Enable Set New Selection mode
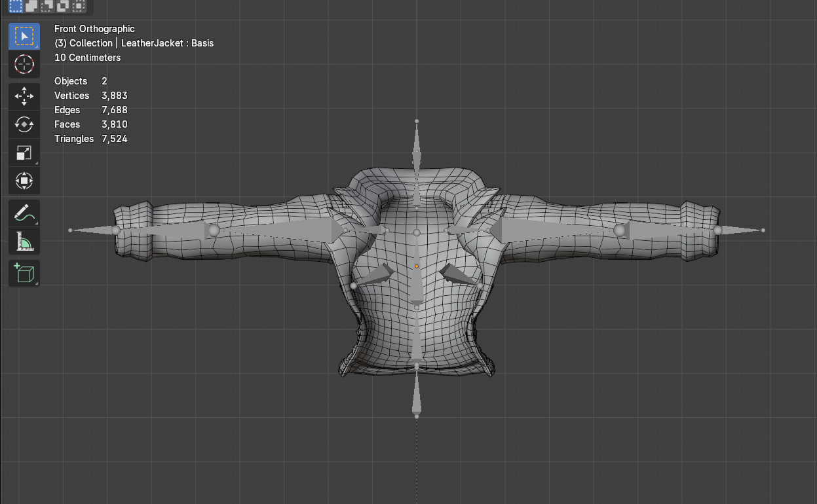Image resolution: width=817 pixels, height=504 pixels. [15, 6]
